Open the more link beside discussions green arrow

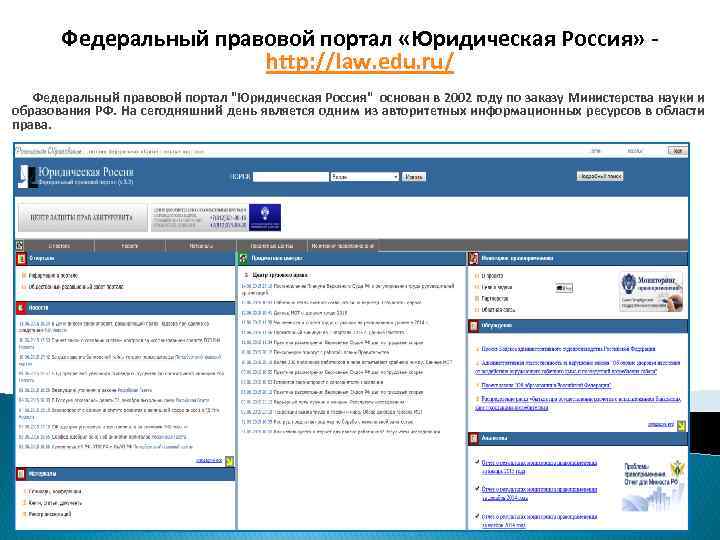pos(661,425)
